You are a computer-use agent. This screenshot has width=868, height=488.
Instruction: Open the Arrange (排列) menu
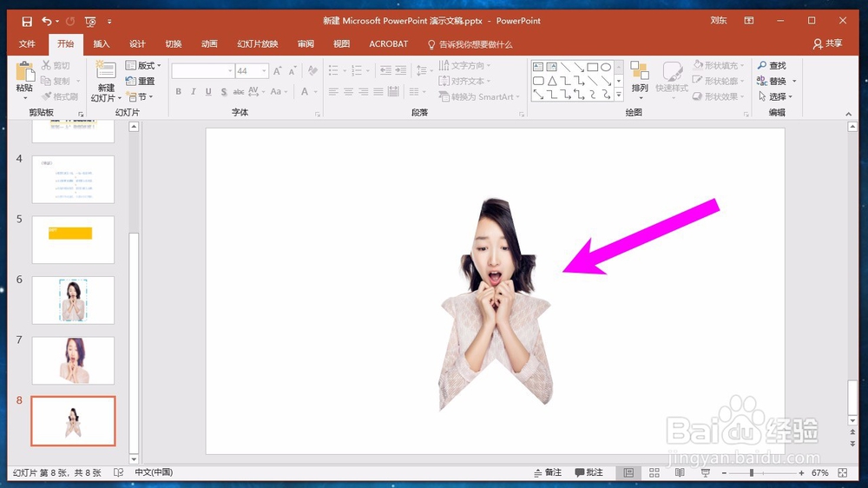point(640,80)
